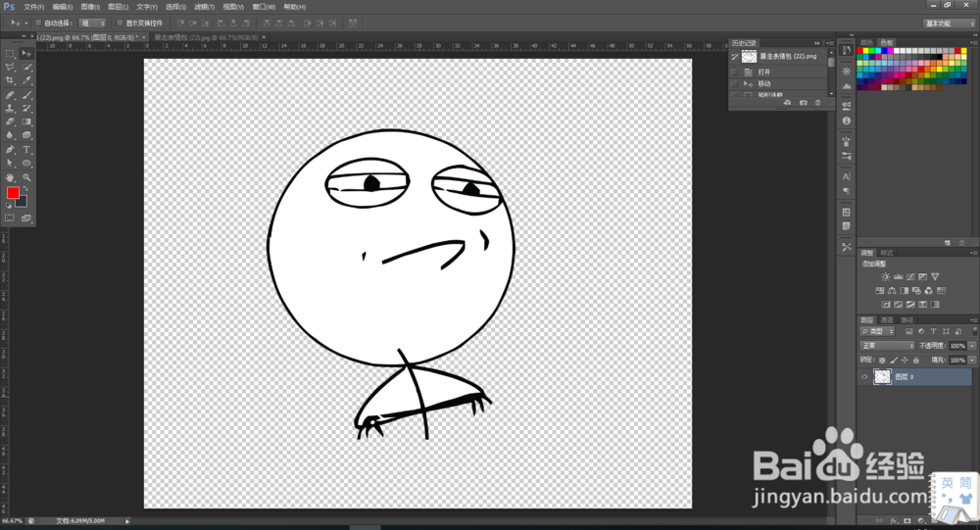Toggle lock transparent pixels
This screenshot has width=980, height=530.
pos(882,361)
